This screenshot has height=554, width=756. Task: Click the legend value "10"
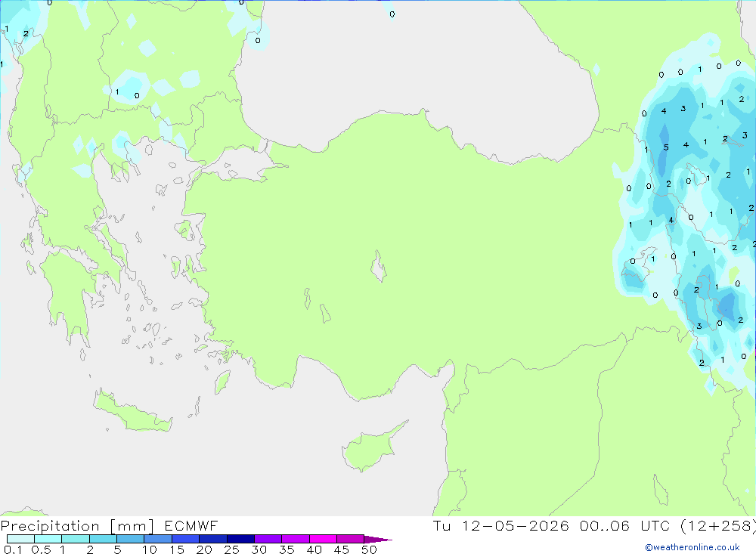(149, 549)
